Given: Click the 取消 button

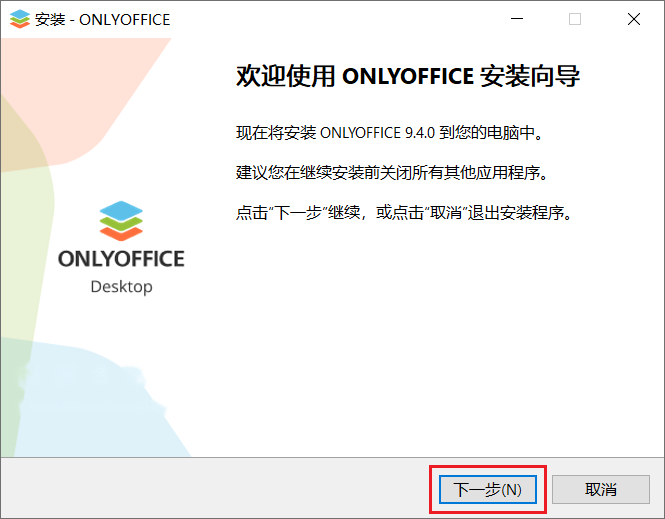Looking at the screenshot, I should click(x=601, y=489).
